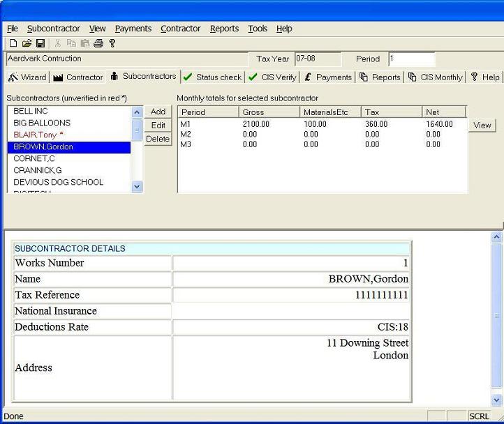Click the Deductions Rate value CIS:18
This screenshot has height=424, width=504.
click(393, 327)
